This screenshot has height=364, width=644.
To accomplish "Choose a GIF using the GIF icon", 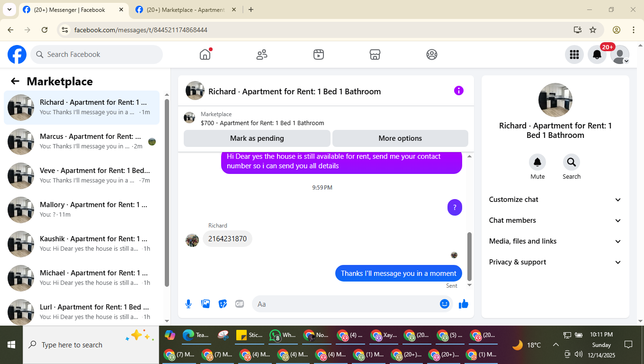I will tap(240, 304).
